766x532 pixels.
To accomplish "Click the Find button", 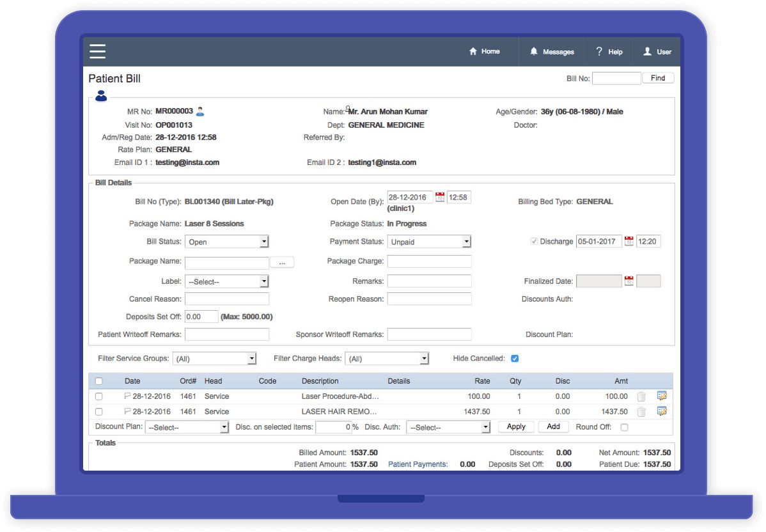I will [657, 78].
